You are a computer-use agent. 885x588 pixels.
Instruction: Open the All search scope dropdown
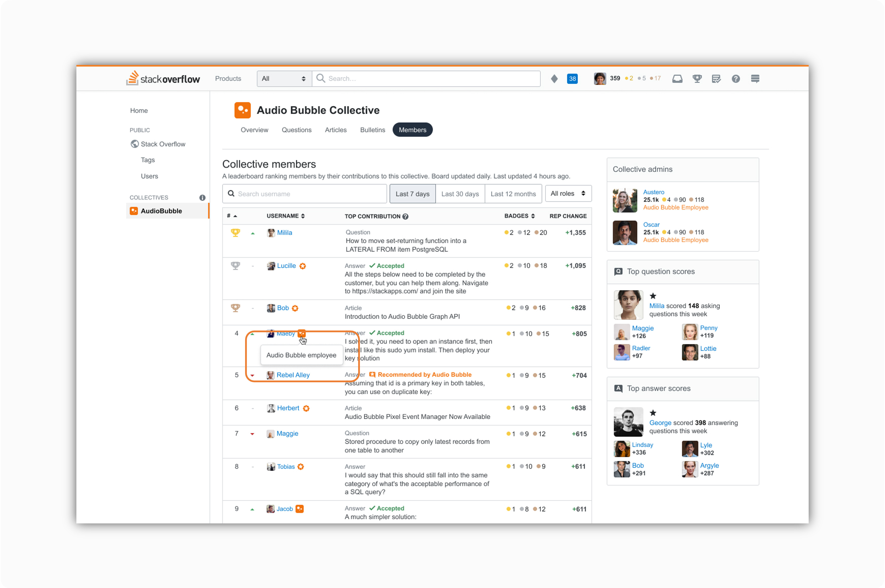284,79
